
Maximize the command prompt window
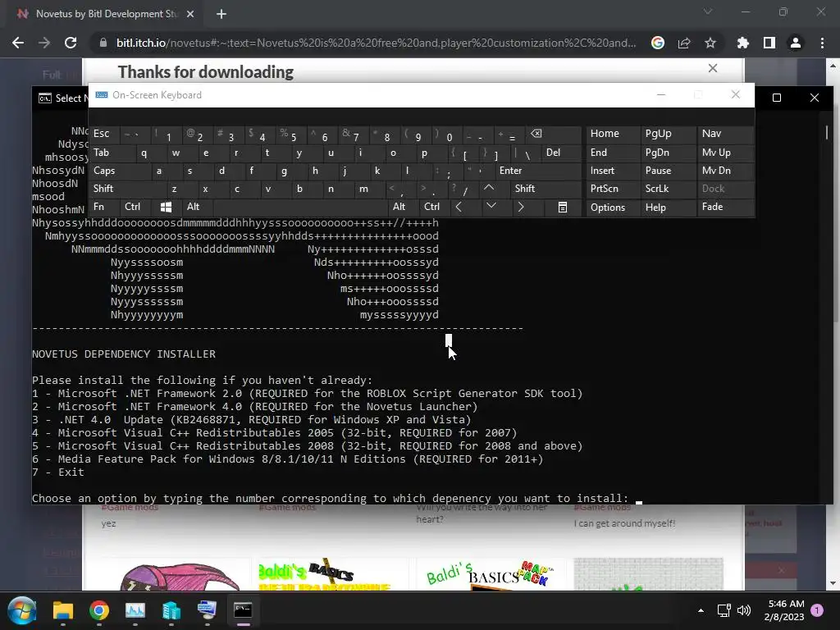(777, 98)
